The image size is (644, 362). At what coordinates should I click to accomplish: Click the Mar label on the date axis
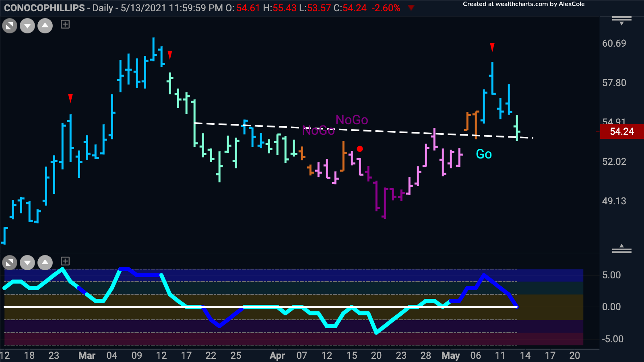point(87,356)
